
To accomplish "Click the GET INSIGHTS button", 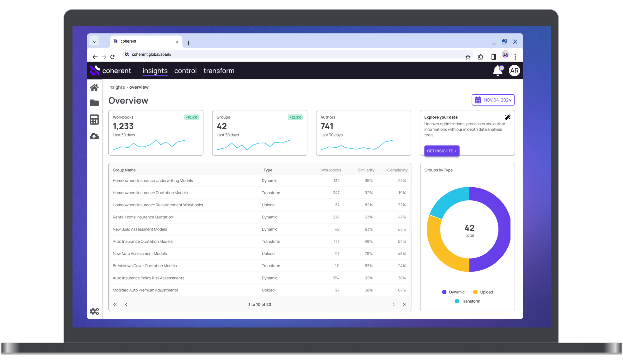I will [x=441, y=151].
